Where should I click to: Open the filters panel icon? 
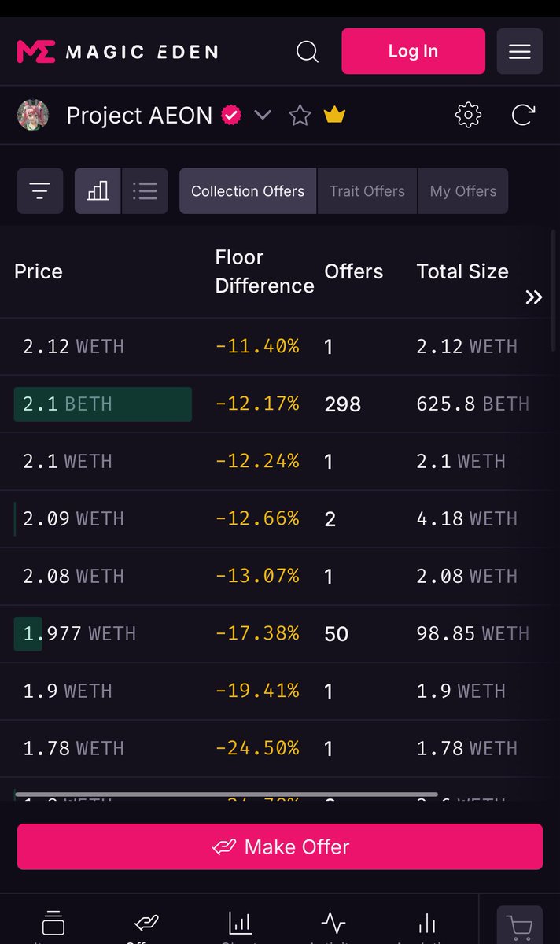tap(40, 191)
